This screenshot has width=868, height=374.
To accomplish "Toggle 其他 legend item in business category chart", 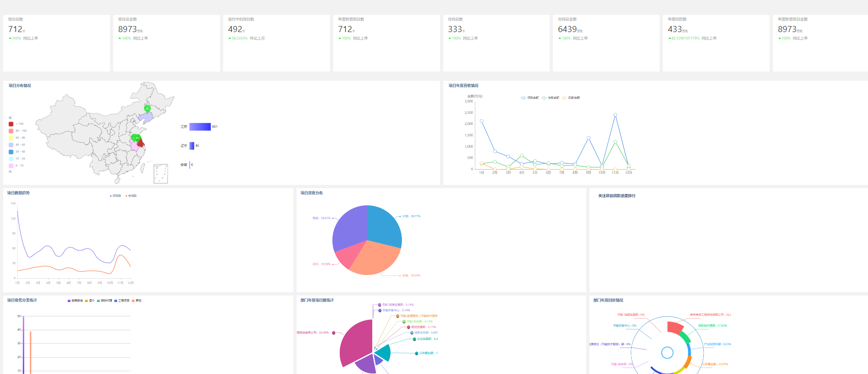I will (136, 301).
